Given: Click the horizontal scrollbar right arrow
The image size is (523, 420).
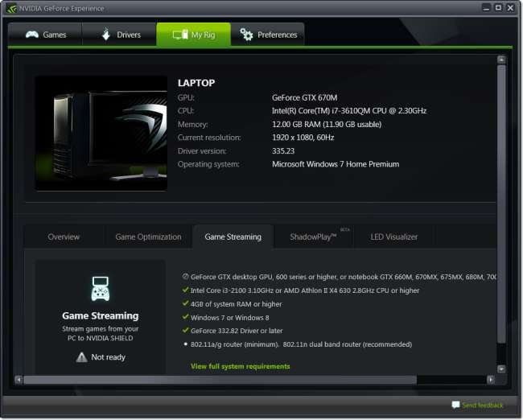Looking at the screenshot, I should click(491, 380).
